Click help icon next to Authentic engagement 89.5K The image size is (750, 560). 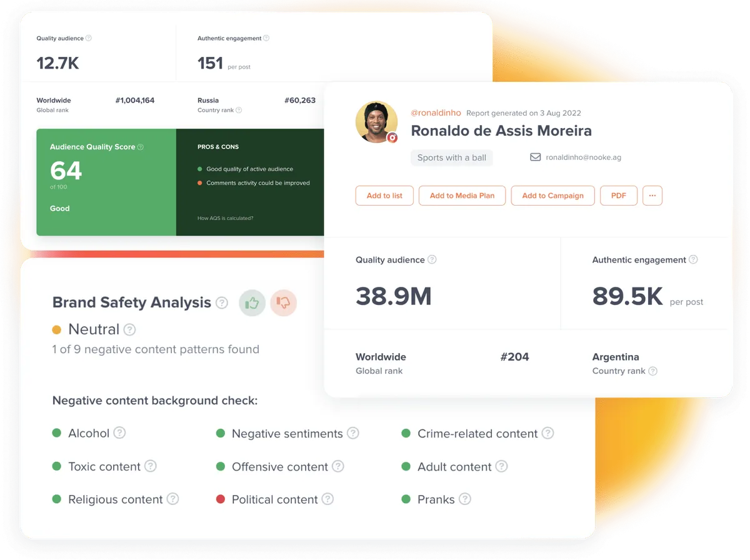click(693, 259)
